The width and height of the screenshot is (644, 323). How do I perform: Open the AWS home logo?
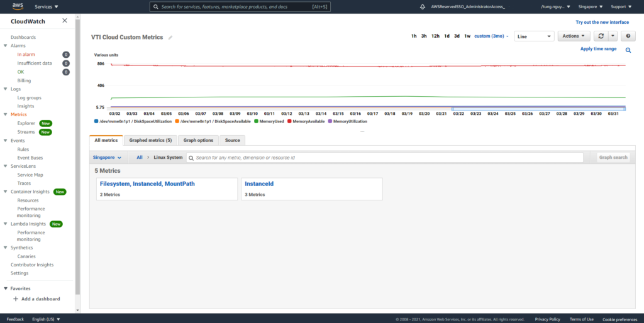18,6
